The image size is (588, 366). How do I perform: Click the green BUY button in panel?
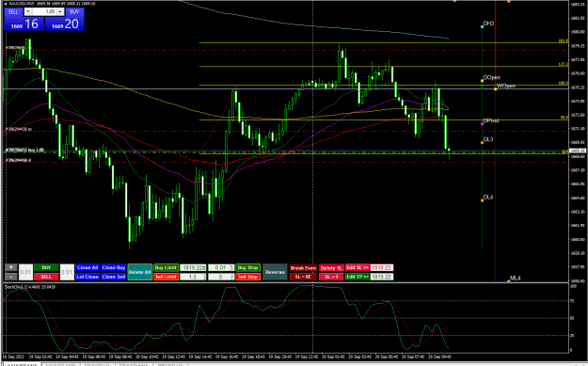click(46, 268)
